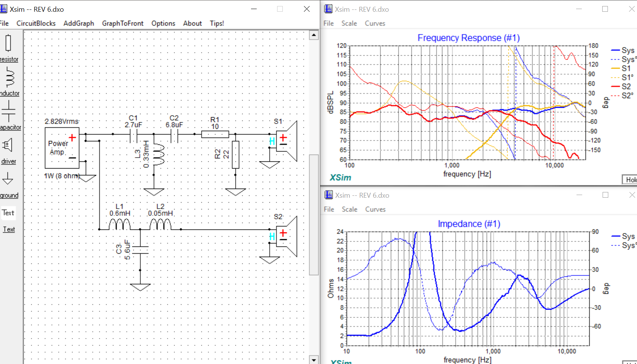Minimize the Impedance graph window

click(x=579, y=195)
